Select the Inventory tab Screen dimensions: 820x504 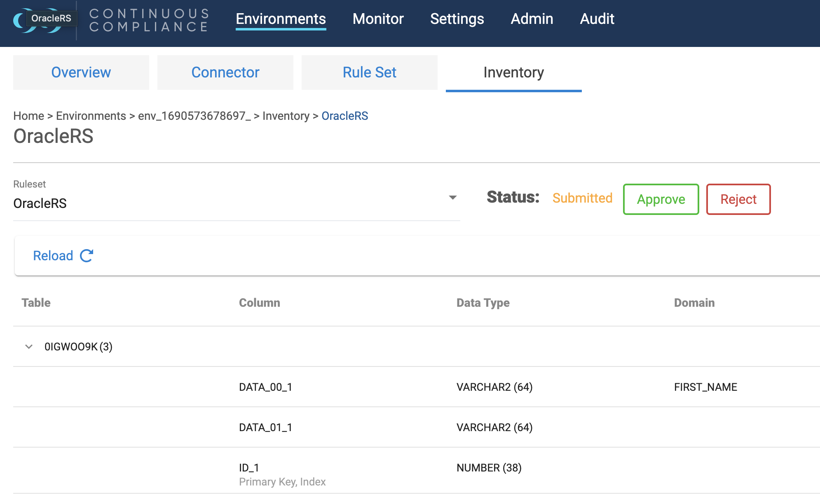pyautogui.click(x=513, y=72)
